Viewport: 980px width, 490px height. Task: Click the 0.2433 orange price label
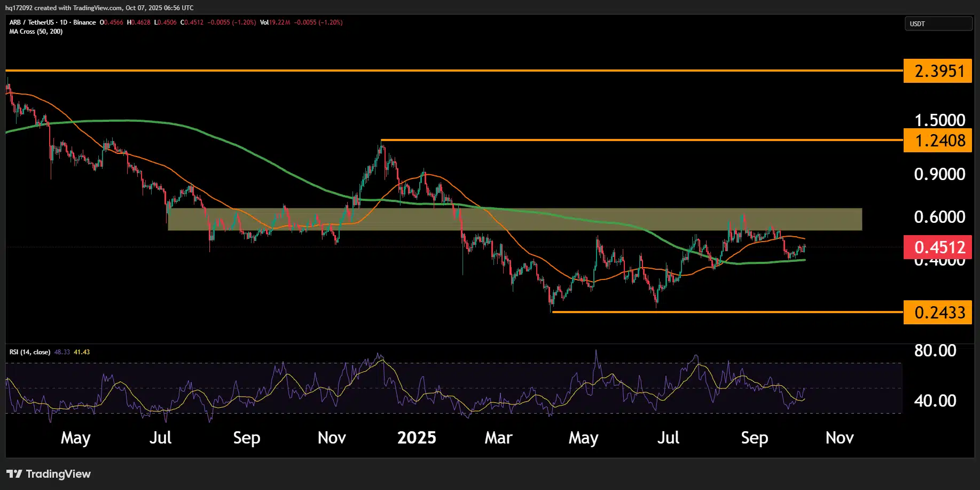point(937,313)
